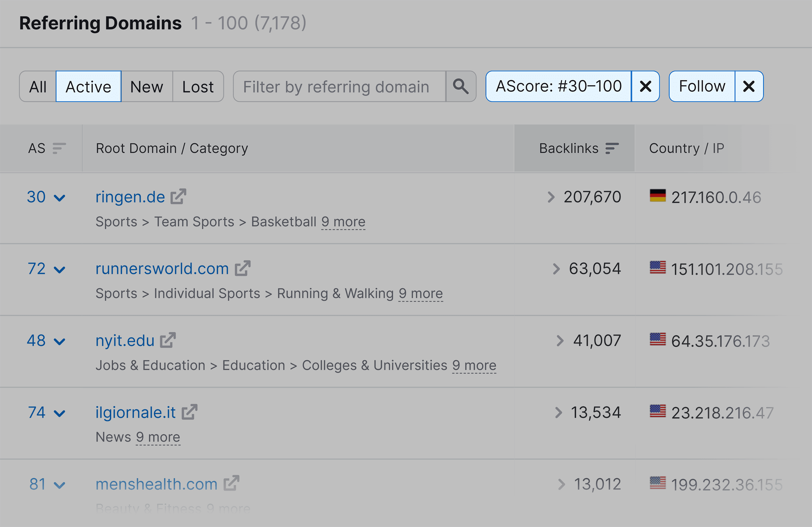Switch to the New referring domains tab

(x=146, y=86)
